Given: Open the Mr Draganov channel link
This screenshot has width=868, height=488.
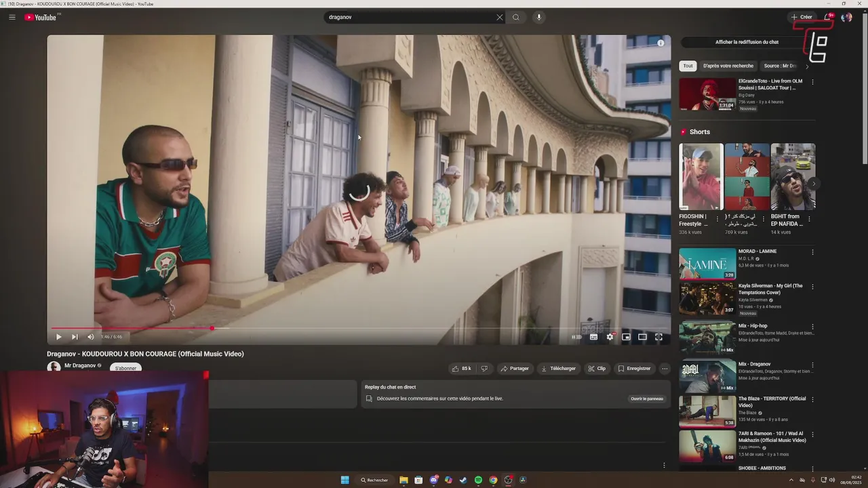Looking at the screenshot, I should (x=80, y=365).
